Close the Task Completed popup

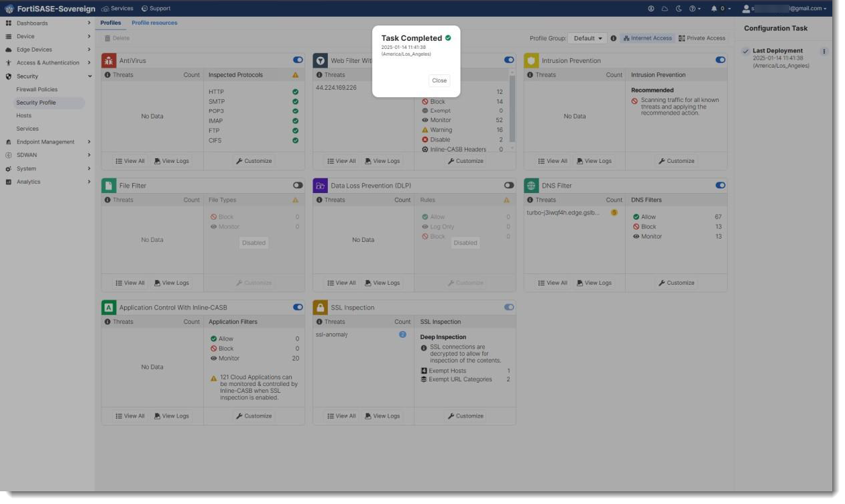(439, 80)
